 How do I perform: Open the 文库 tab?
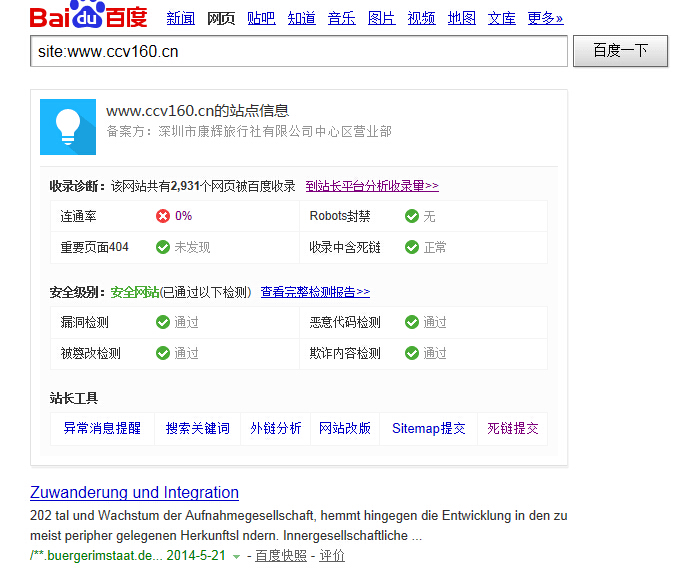point(502,19)
